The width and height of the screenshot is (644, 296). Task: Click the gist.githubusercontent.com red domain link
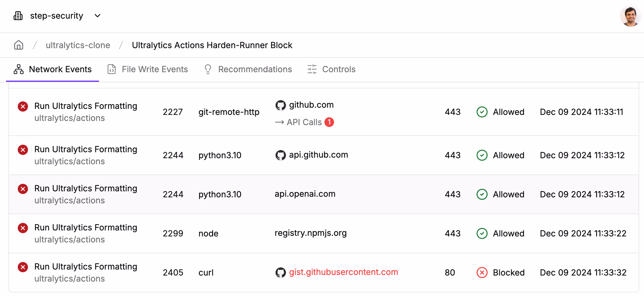(343, 272)
